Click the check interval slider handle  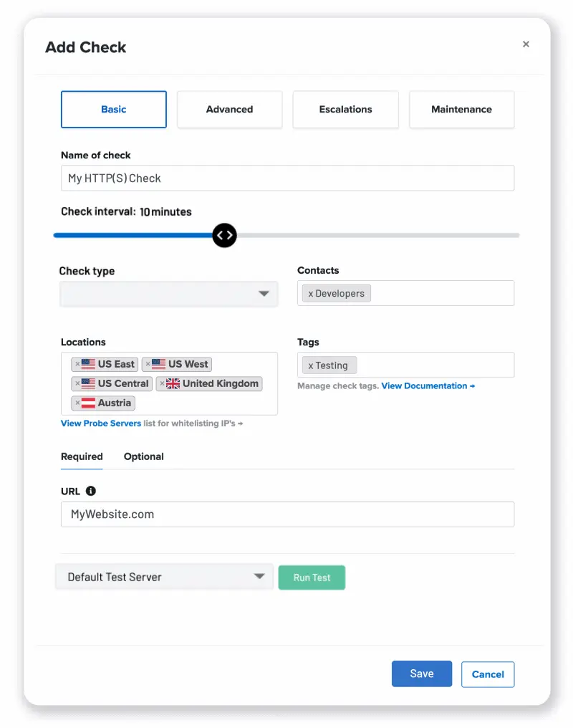pyautogui.click(x=225, y=236)
